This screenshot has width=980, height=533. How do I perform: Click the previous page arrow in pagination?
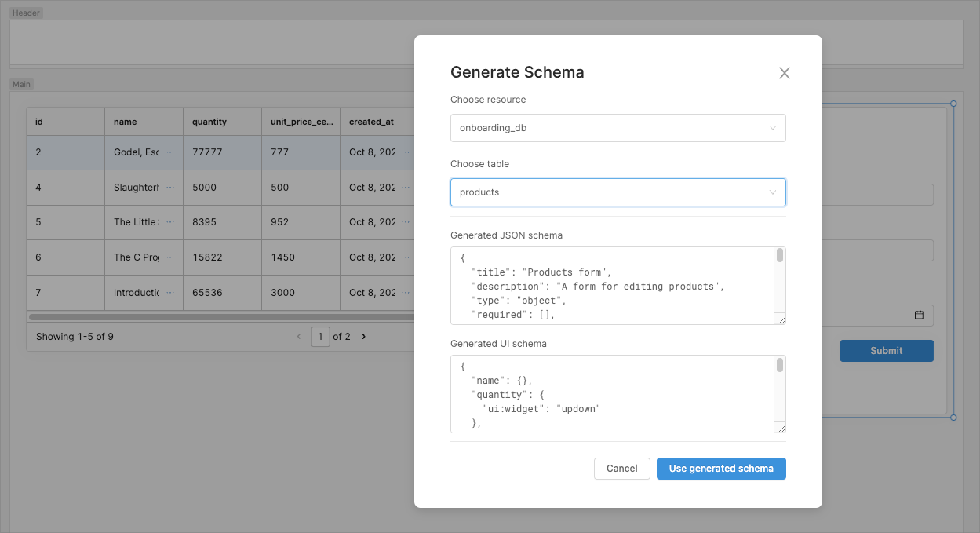[x=299, y=336]
